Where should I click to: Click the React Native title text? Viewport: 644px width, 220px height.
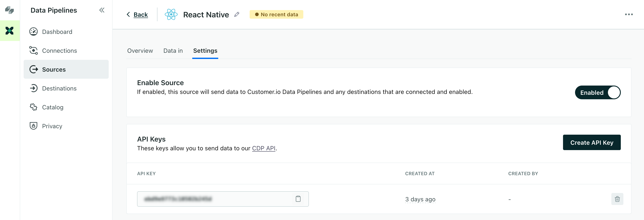[x=206, y=14]
